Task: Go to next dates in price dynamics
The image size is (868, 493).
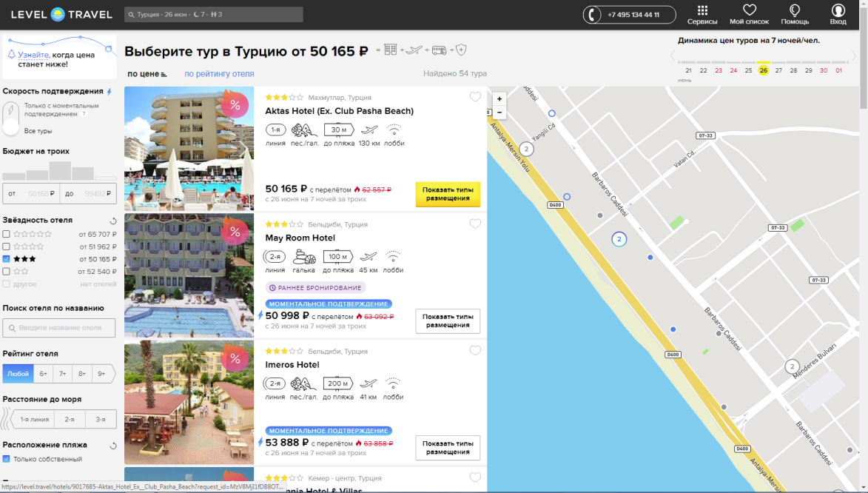Action: point(854,56)
